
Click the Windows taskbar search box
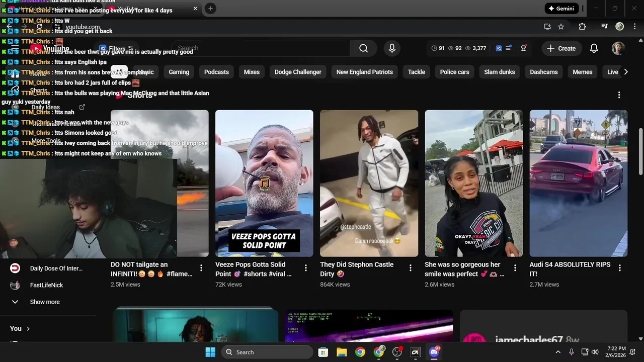tap(267, 352)
